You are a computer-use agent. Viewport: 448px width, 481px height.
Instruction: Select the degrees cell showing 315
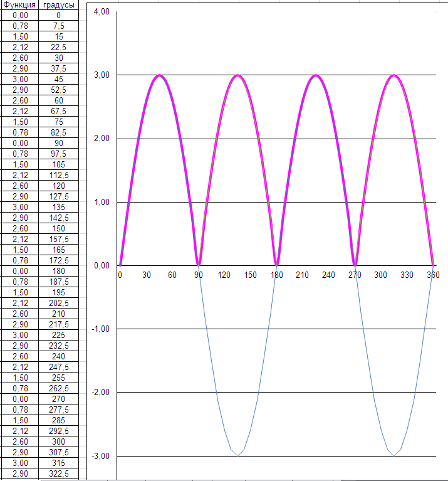point(58,463)
